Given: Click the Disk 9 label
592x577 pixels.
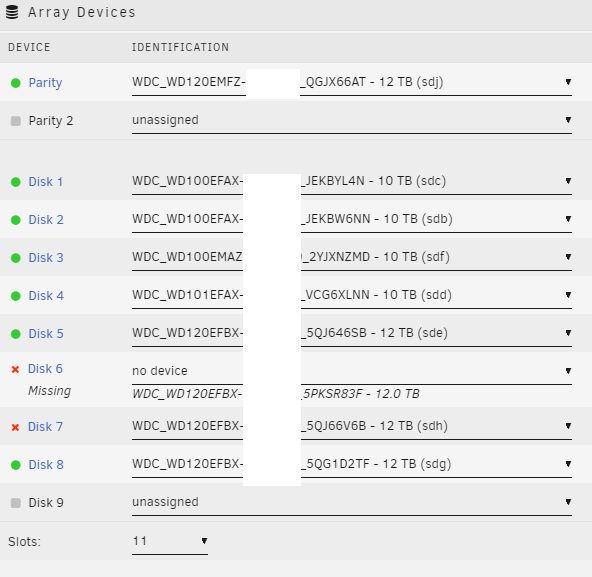Looking at the screenshot, I should [46, 503].
